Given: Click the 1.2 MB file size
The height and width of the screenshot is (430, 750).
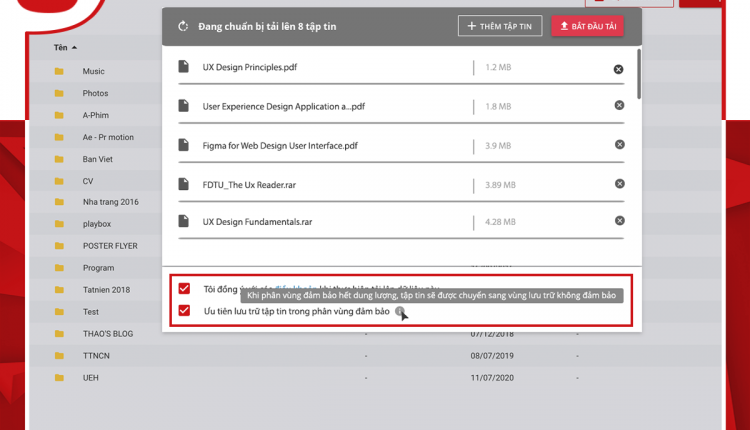Looking at the screenshot, I should pyautogui.click(x=498, y=67).
